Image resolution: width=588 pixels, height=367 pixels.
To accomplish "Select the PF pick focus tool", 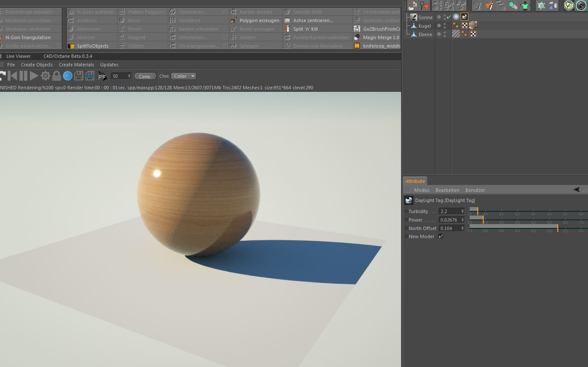I will 102,77.
